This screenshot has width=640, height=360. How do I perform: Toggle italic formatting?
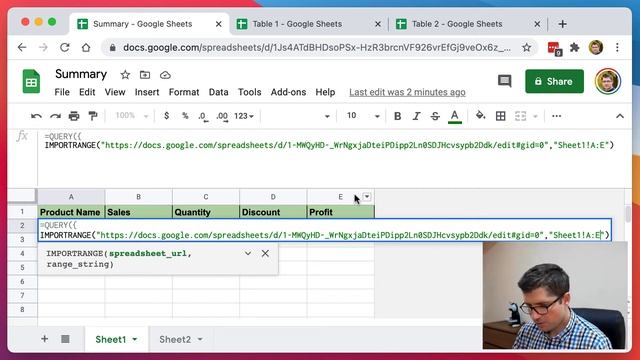(x=416, y=116)
